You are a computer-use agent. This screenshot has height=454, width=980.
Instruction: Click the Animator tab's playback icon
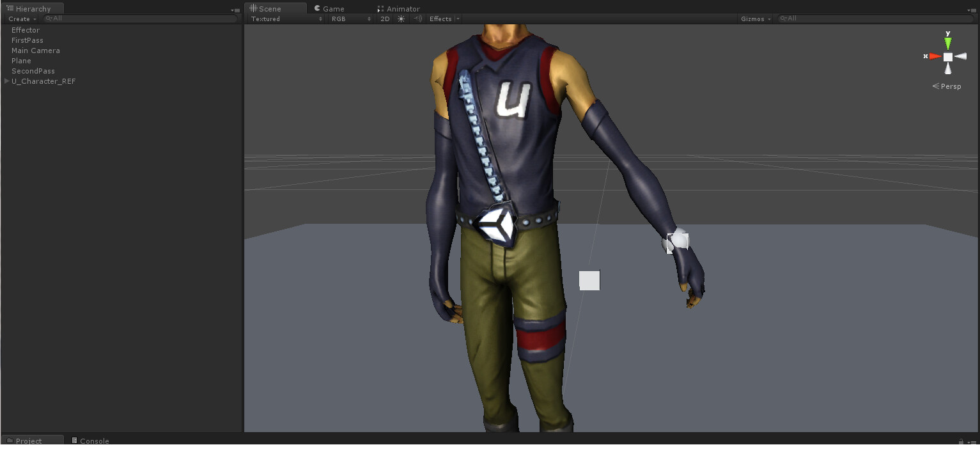click(x=379, y=8)
